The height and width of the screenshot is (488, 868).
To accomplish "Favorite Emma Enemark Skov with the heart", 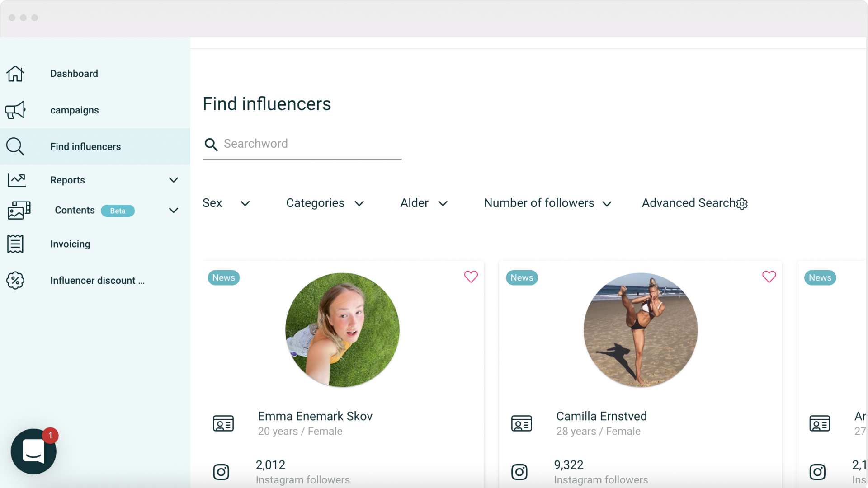I will click(x=471, y=277).
